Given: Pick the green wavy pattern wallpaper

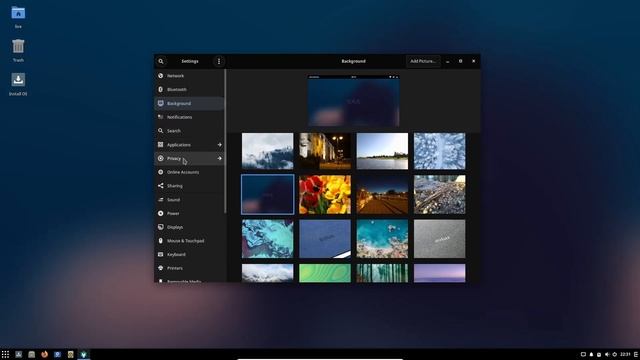Looking at the screenshot, I should pyautogui.click(x=325, y=273).
